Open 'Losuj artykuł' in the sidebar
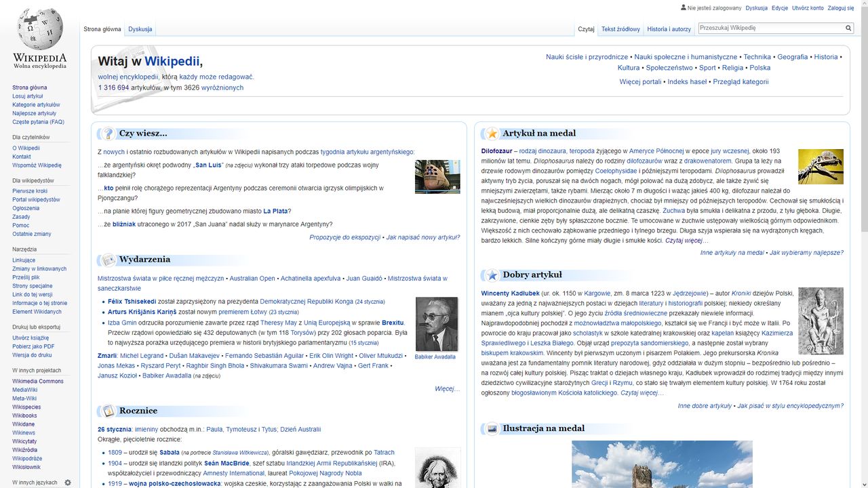The image size is (868, 488). (x=28, y=96)
